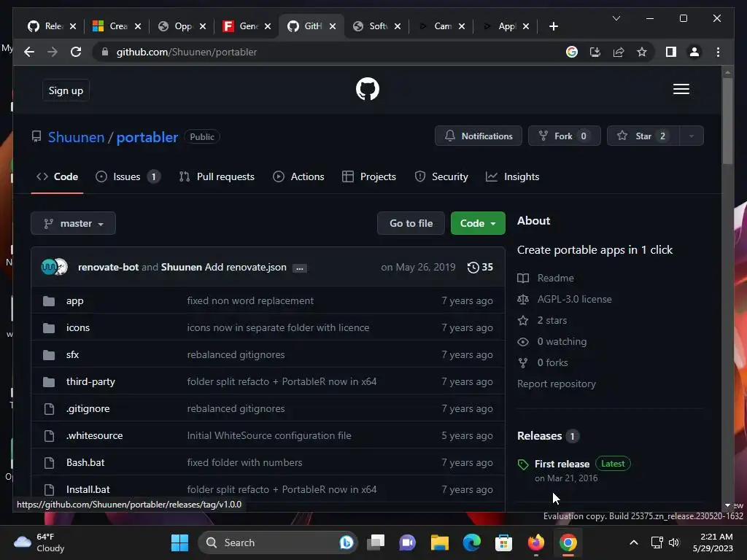This screenshot has width=747, height=560.
Task: Toggle the browser side panel
Action: click(671, 52)
